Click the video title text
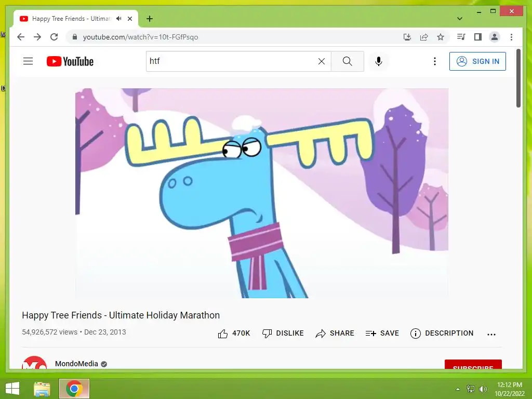 click(x=121, y=315)
